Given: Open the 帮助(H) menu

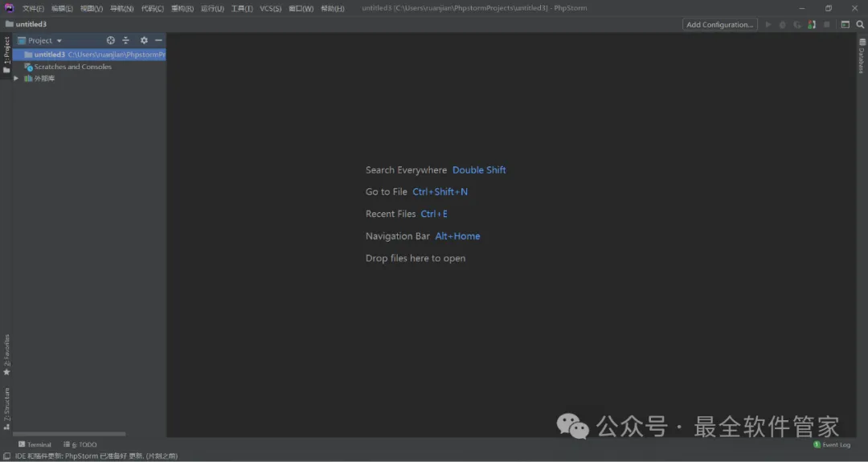Looking at the screenshot, I should pyautogui.click(x=333, y=8).
